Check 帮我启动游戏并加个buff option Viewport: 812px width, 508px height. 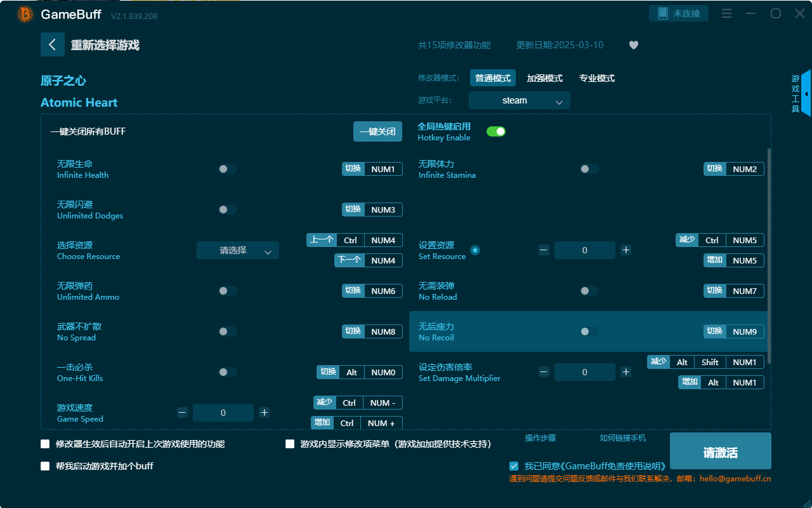click(x=45, y=465)
